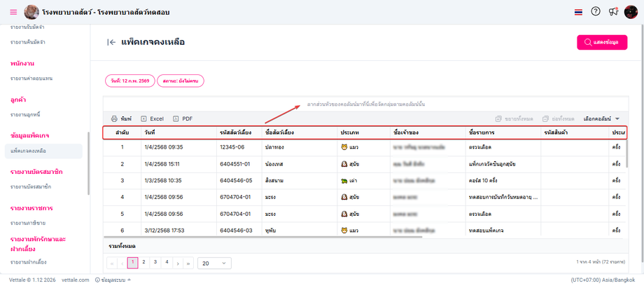Click the (UTC+07:00) Asia/Bangkok timezone text
This screenshot has width=644, height=286.
coord(603,280)
